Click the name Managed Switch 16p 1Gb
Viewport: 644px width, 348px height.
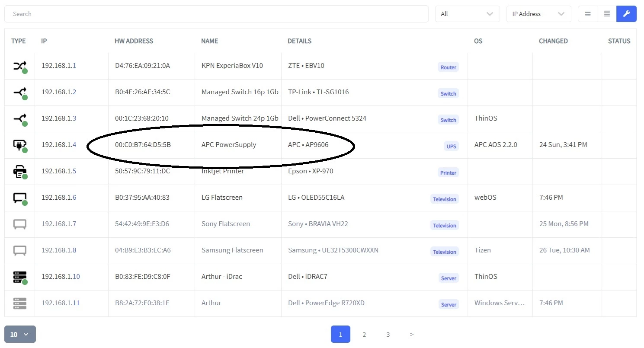240,92
